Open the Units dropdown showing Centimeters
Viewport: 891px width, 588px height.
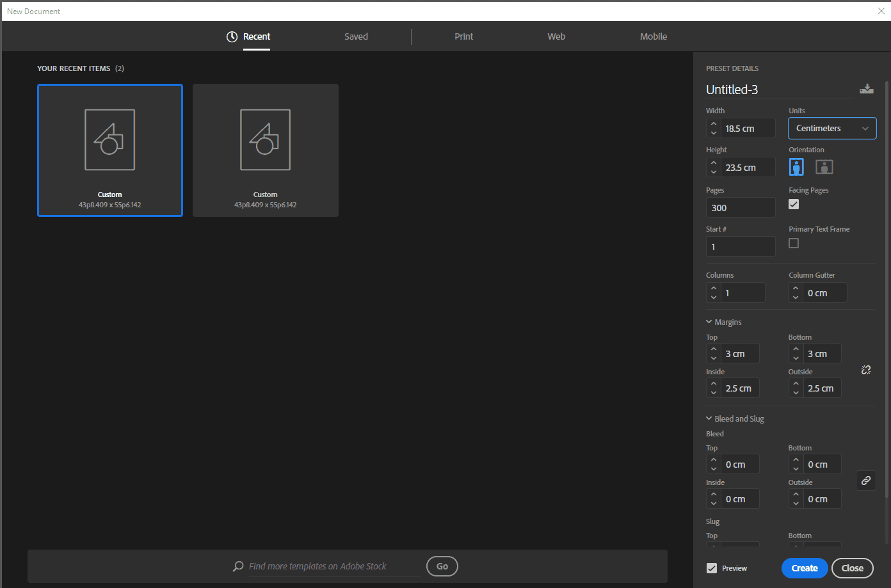pyautogui.click(x=832, y=128)
